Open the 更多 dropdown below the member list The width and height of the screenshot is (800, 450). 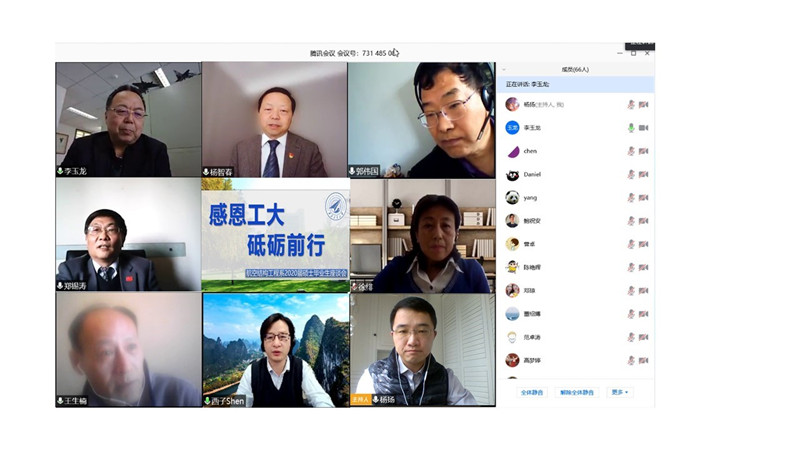620,392
